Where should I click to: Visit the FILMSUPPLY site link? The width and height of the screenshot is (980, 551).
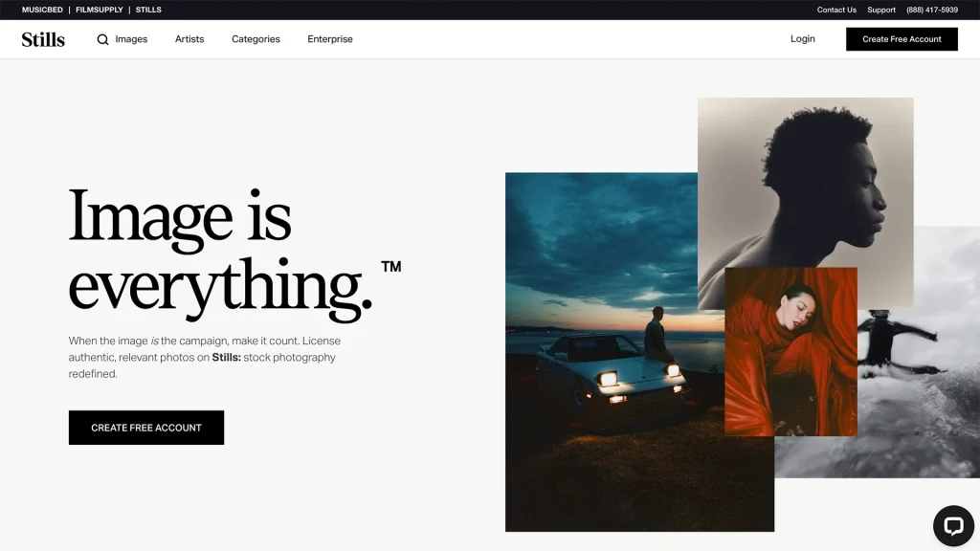click(99, 10)
